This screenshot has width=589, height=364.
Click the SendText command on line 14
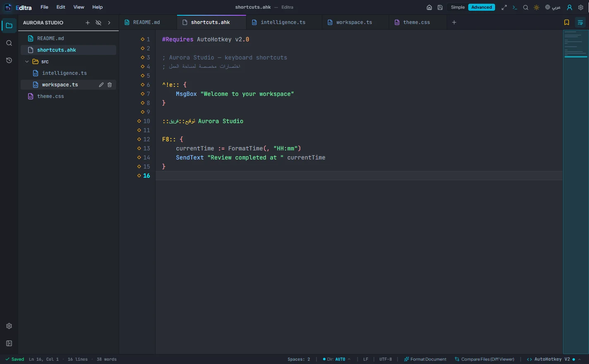(190, 157)
